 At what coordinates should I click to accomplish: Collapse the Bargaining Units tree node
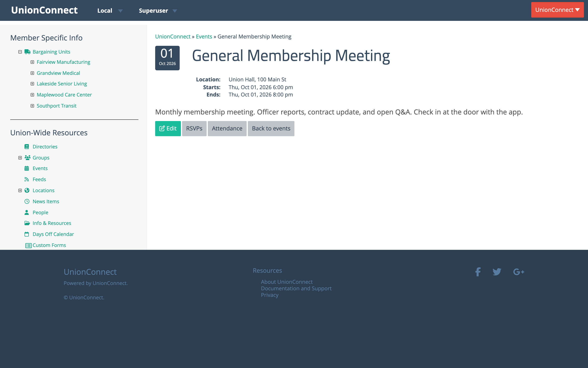point(20,52)
